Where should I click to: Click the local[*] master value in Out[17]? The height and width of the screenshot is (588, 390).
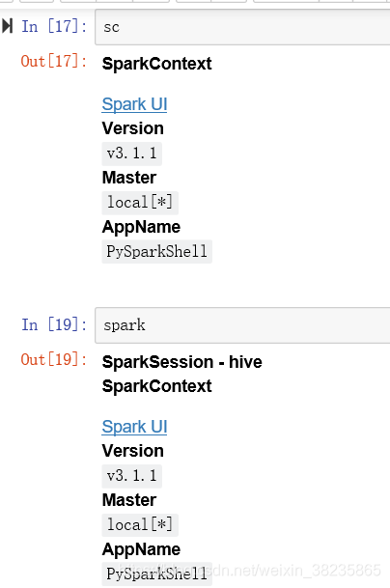140,203
